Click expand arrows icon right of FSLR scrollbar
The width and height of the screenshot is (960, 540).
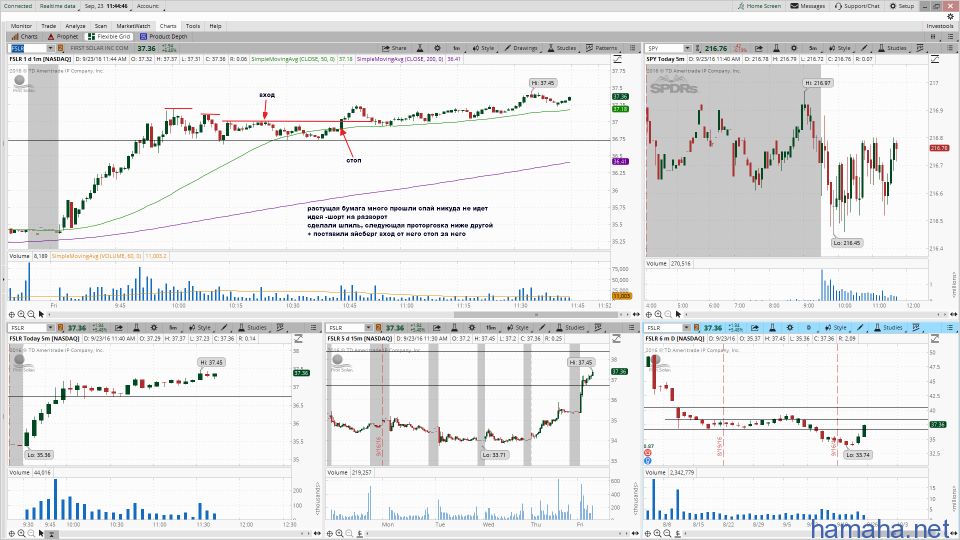pos(636,314)
